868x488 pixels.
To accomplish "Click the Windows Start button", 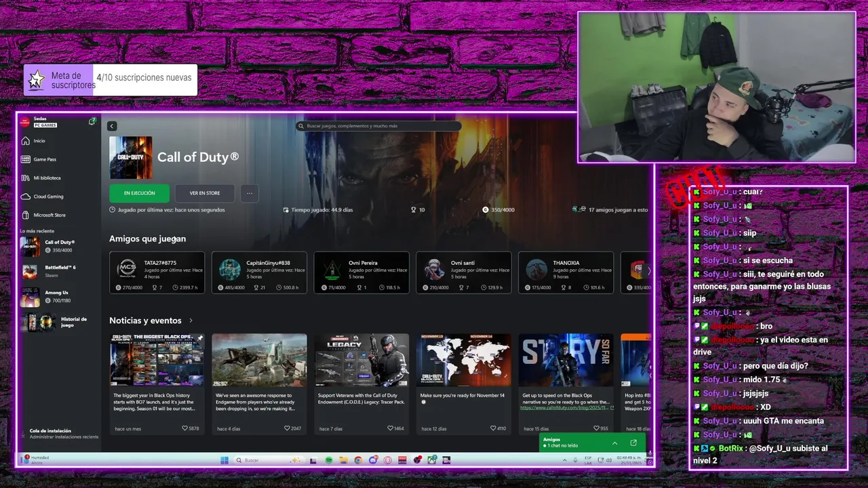I will click(x=224, y=460).
